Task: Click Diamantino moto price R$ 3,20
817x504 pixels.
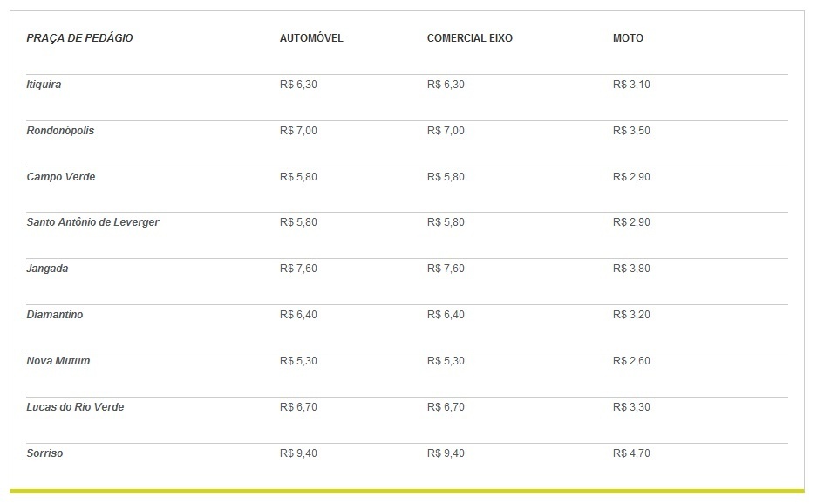Action: pyautogui.click(x=631, y=315)
